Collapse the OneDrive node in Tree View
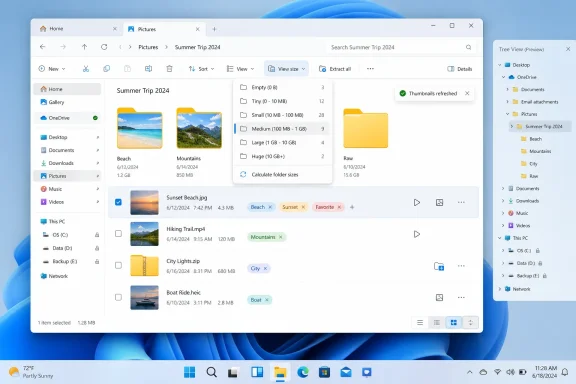 click(504, 77)
